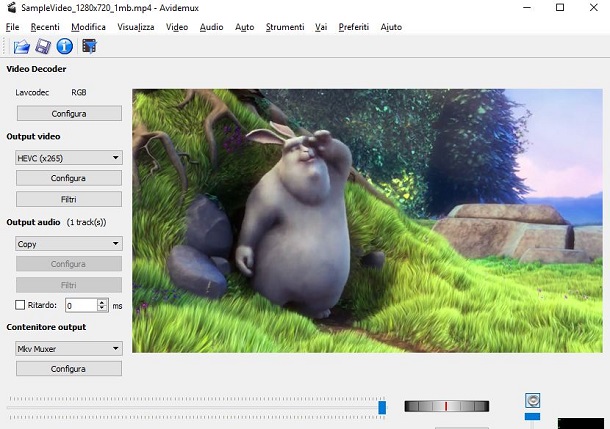
Task: Open the Mkv Muxer container dropdown
Action: coord(69,348)
